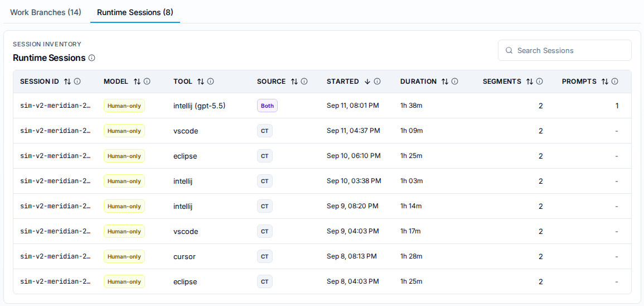
Task: Sort by Tool column arrows
Action: click(x=200, y=82)
